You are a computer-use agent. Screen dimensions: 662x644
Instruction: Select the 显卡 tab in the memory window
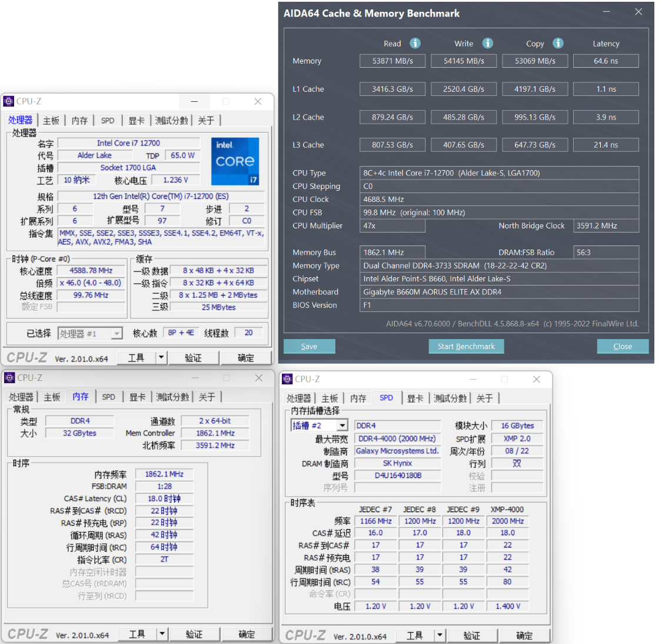(137, 397)
